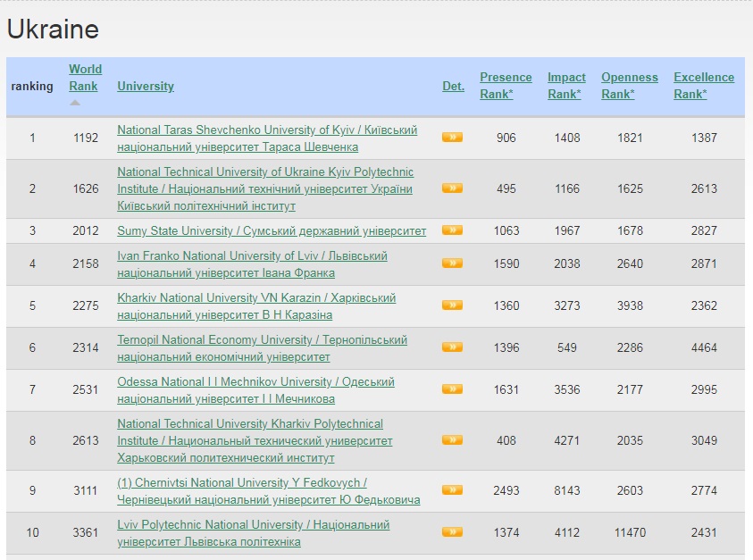753x560 pixels.
Task: Select impact rank value 1967
Action: (566, 231)
